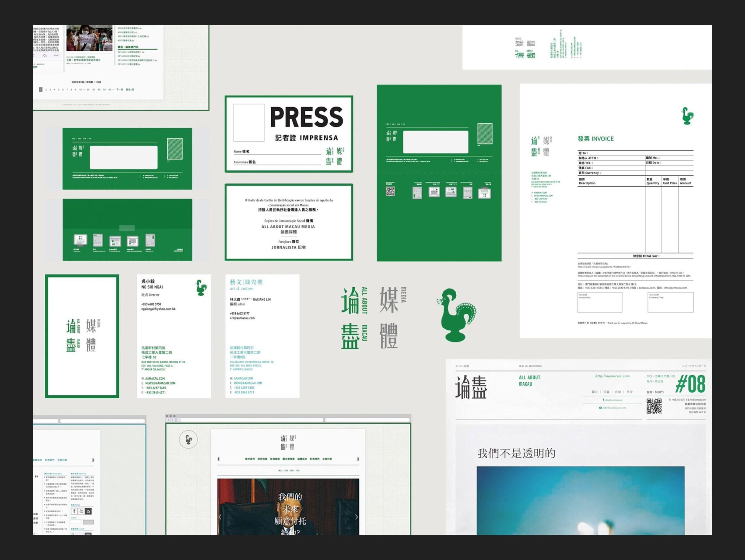Click previous slide arrow on carousel image
This screenshot has width=745, height=560.
pyautogui.click(x=220, y=517)
